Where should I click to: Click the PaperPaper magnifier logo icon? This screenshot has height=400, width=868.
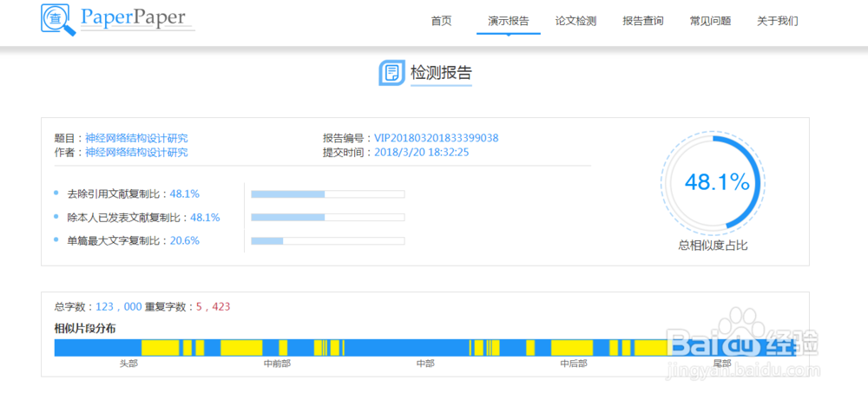[x=58, y=21]
